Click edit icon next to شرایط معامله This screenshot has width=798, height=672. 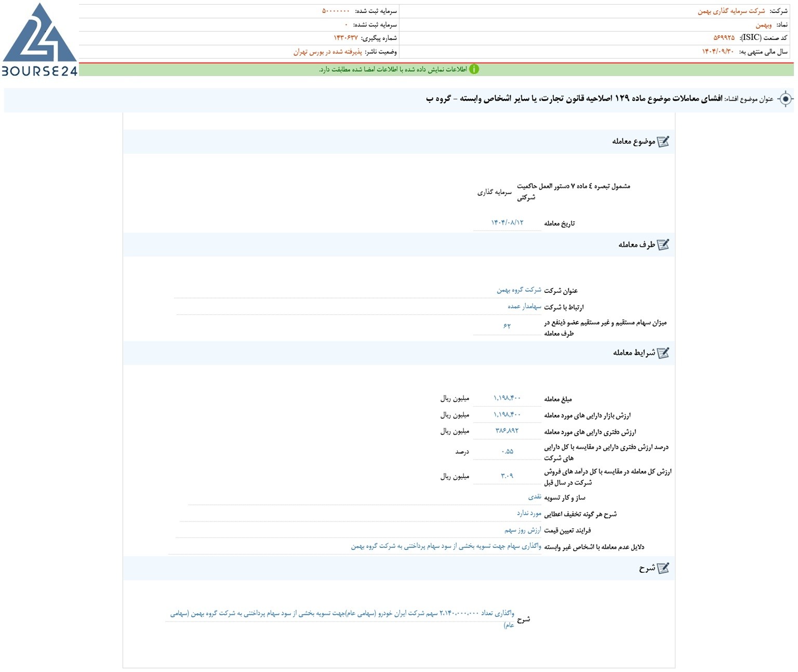click(x=663, y=353)
